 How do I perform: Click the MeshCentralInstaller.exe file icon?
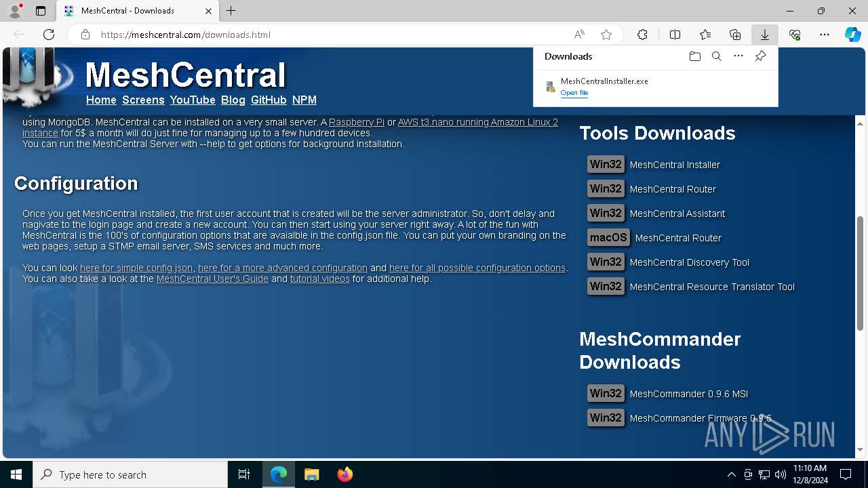point(551,87)
